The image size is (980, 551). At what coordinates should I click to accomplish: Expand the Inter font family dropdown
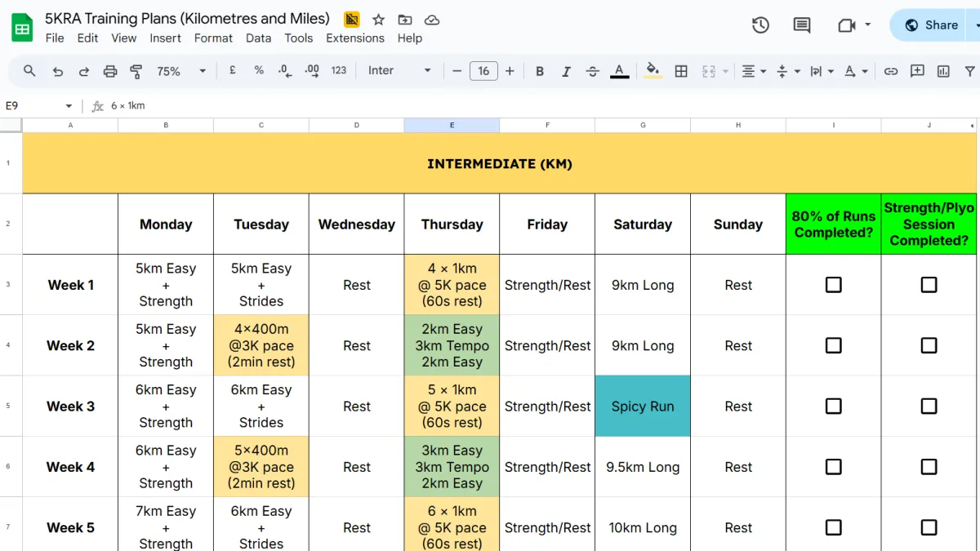[399, 71]
